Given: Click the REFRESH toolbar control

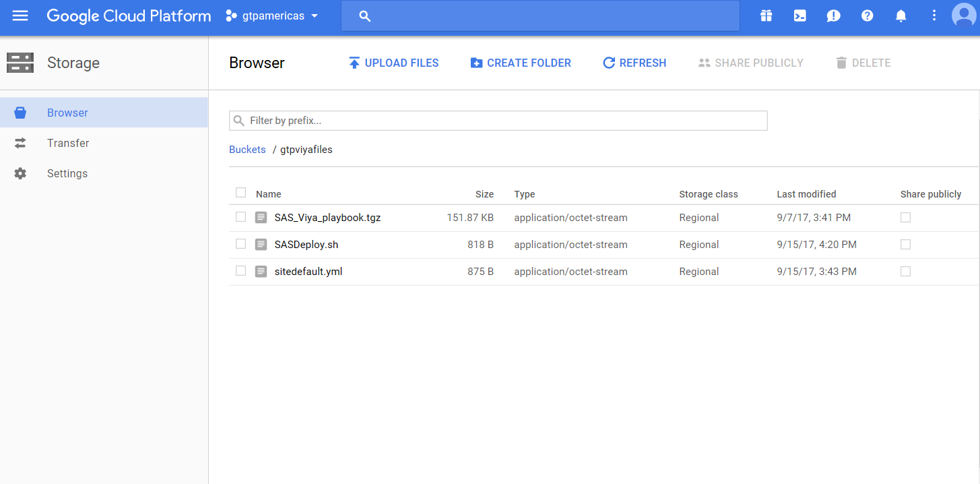Looking at the screenshot, I should [634, 62].
